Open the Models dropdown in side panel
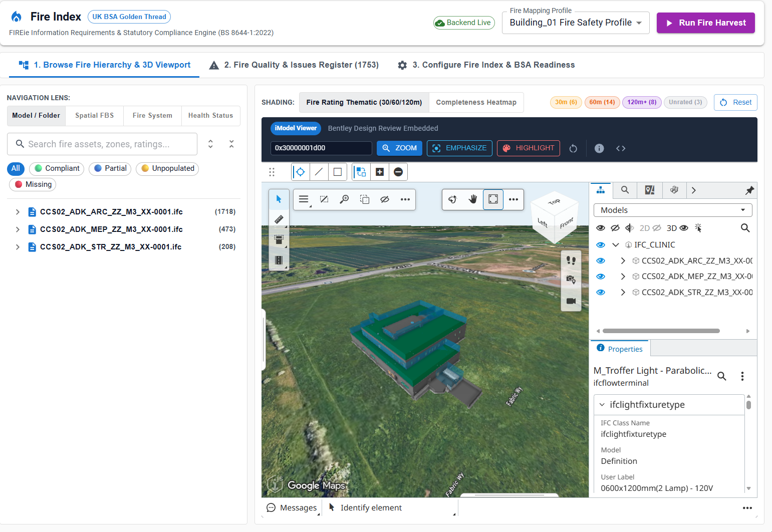Screen dimensions: 772x532 (x=673, y=210)
